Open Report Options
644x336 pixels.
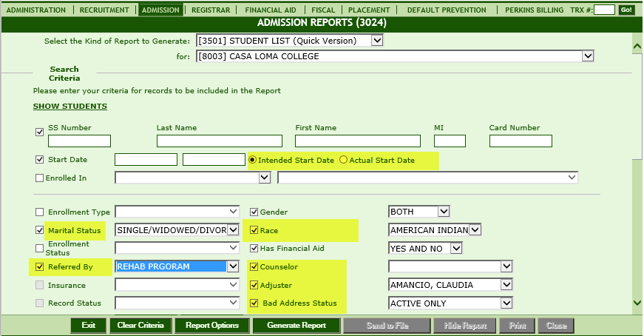[x=212, y=326]
